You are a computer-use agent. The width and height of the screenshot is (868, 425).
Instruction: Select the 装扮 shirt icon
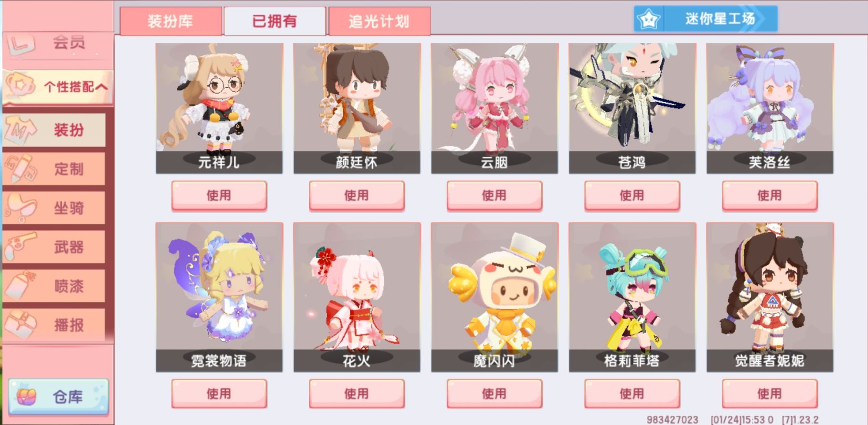coord(20,130)
